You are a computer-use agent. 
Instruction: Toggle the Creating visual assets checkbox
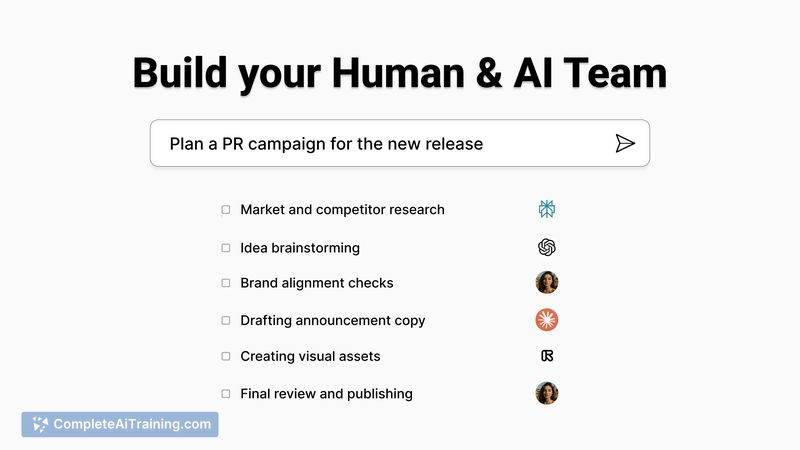[226, 356]
